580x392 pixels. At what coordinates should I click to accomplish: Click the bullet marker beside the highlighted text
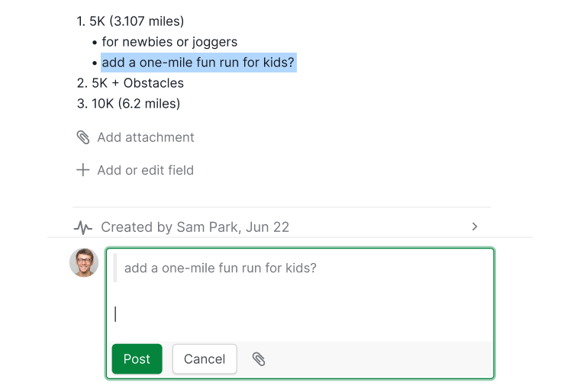pyautogui.click(x=95, y=63)
